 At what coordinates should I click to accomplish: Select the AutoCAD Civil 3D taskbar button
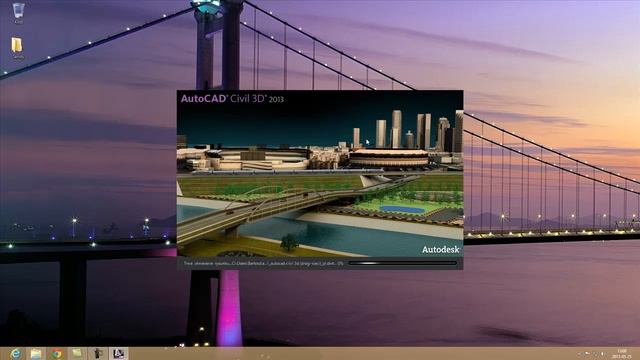click(118, 353)
